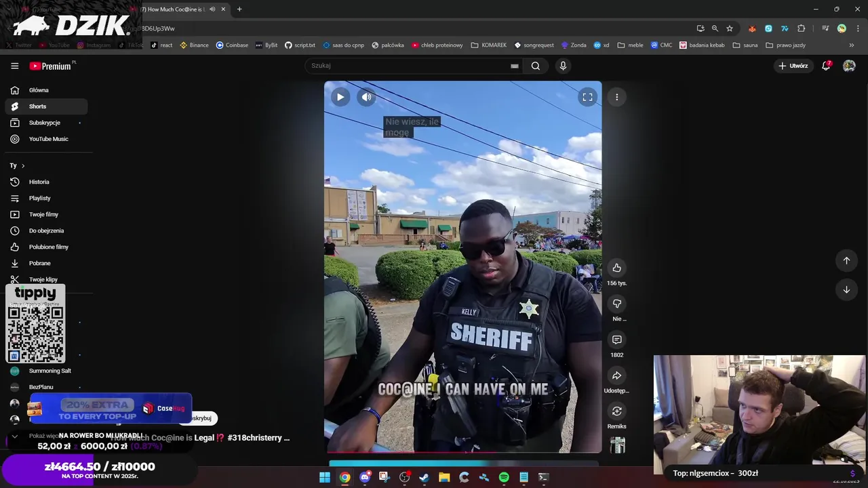Image resolution: width=868 pixels, height=488 pixels.
Task: Open the Snipping Tool from the taskbar
Action: pyautogui.click(x=384, y=477)
